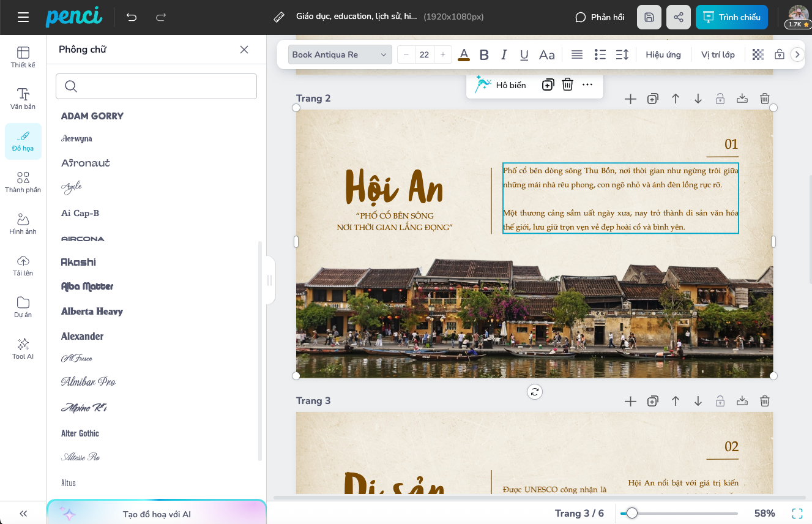Open the Book Antiqua font dropdown

pos(340,54)
